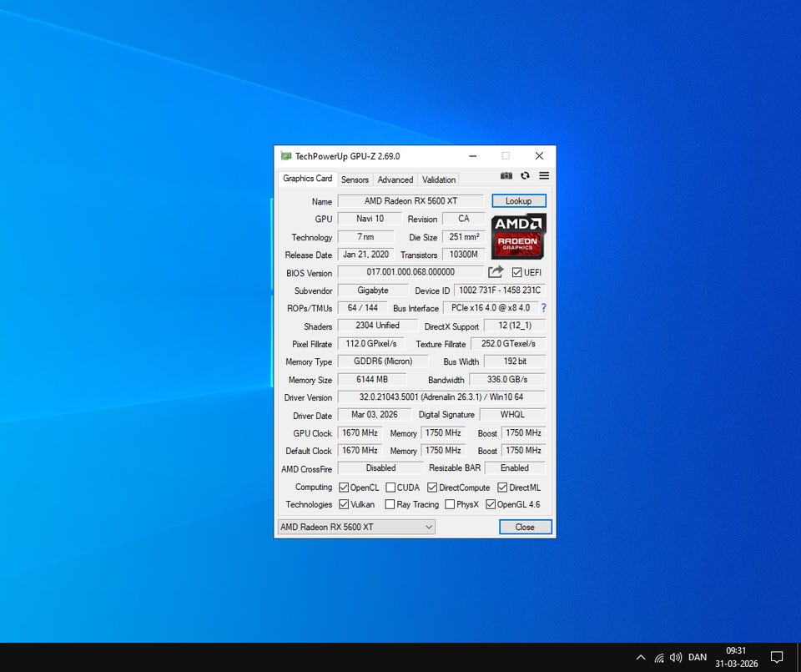Click the BIOS Version text field

pyautogui.click(x=411, y=272)
